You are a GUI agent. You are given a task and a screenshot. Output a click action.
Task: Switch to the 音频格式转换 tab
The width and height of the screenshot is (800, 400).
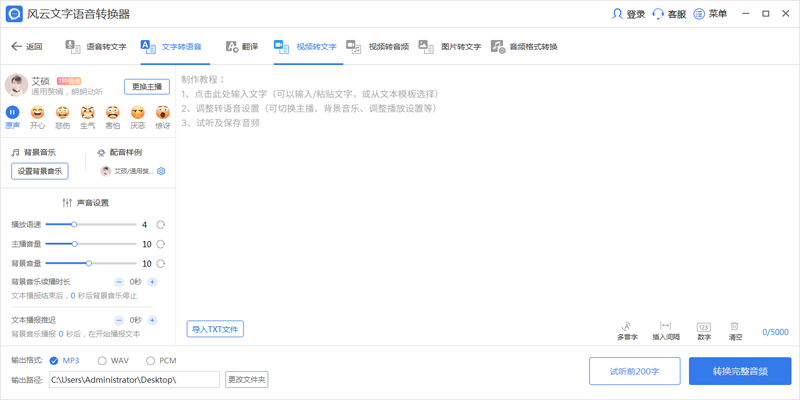pyautogui.click(x=524, y=46)
